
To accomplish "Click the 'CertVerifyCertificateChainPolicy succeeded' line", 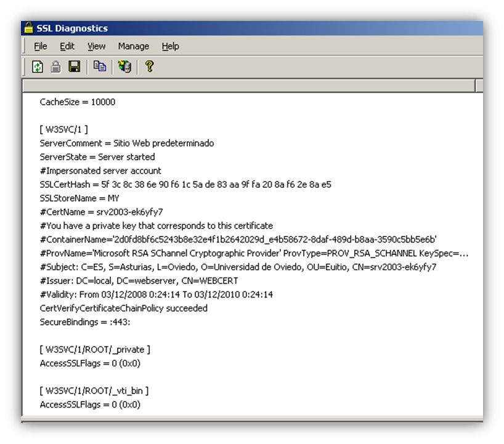I will click(x=123, y=309).
